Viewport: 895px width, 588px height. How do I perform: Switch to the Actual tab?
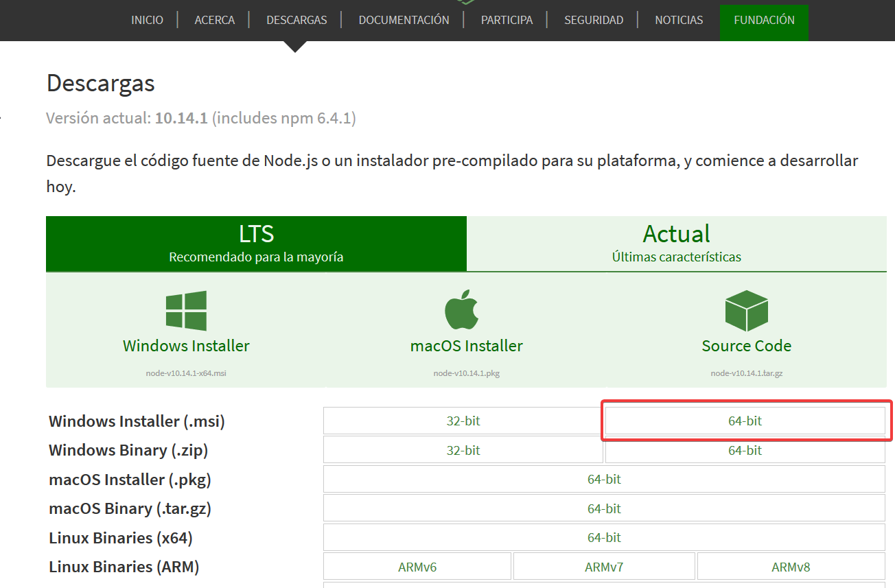[677, 244]
